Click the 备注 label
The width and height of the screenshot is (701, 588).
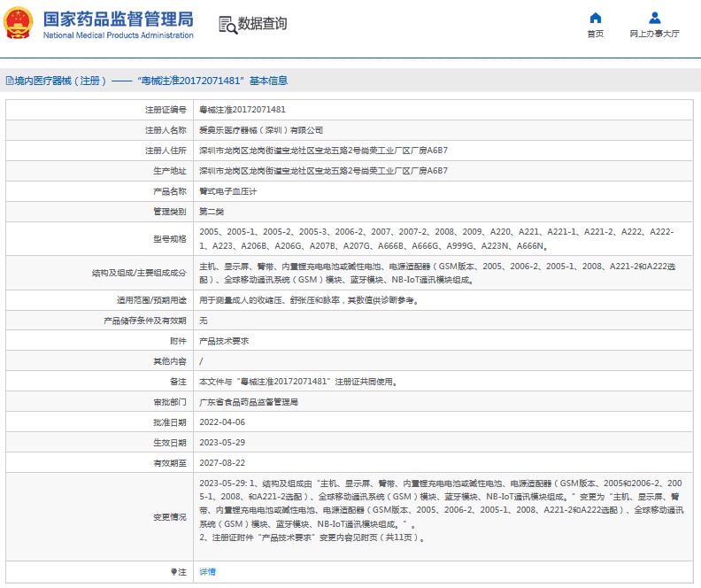[x=179, y=382]
